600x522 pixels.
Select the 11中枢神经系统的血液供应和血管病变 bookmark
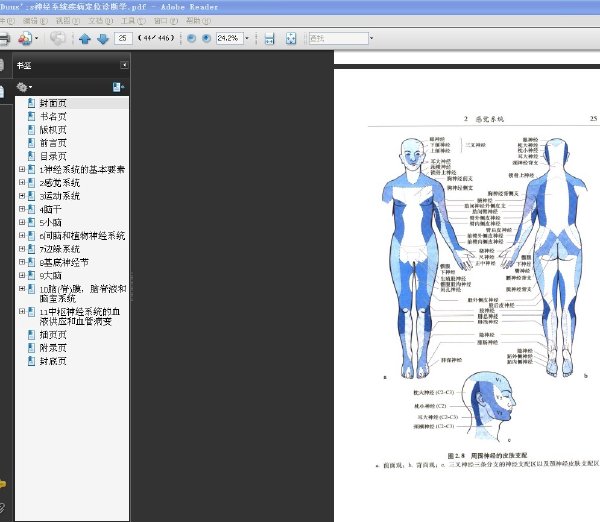[80, 316]
